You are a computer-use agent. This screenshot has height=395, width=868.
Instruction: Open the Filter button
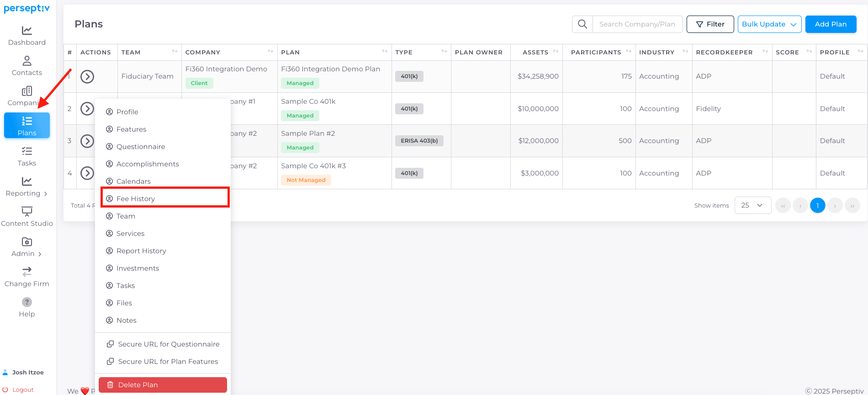coord(710,24)
